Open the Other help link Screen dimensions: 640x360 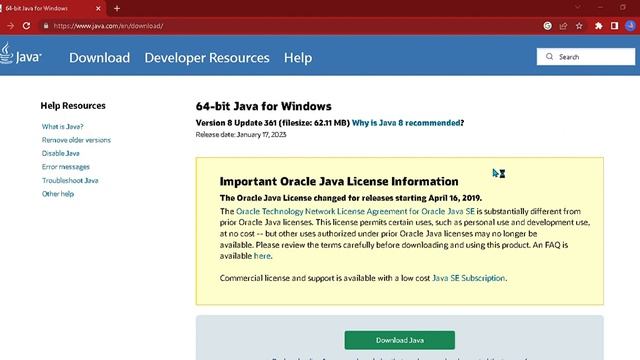58,194
